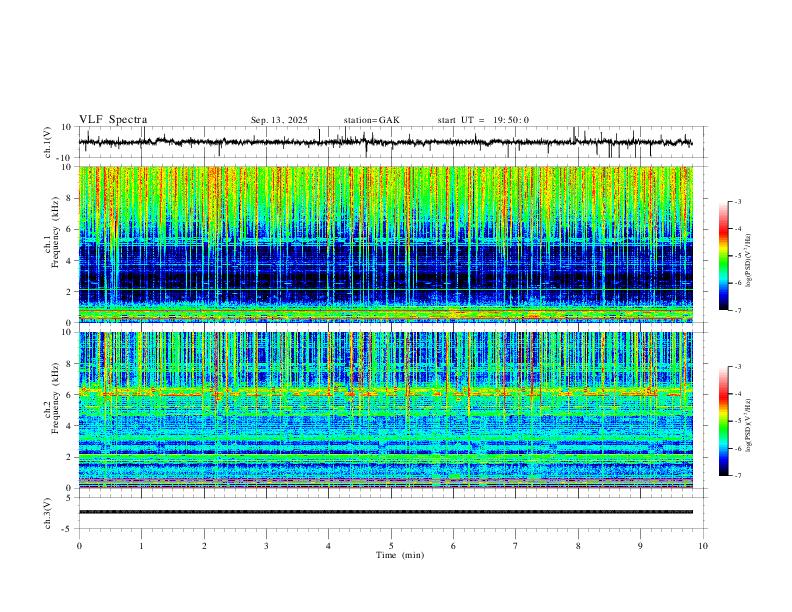792x612 pixels.
Task: Click the "-3" label on upper color bar
Action: pos(738,201)
